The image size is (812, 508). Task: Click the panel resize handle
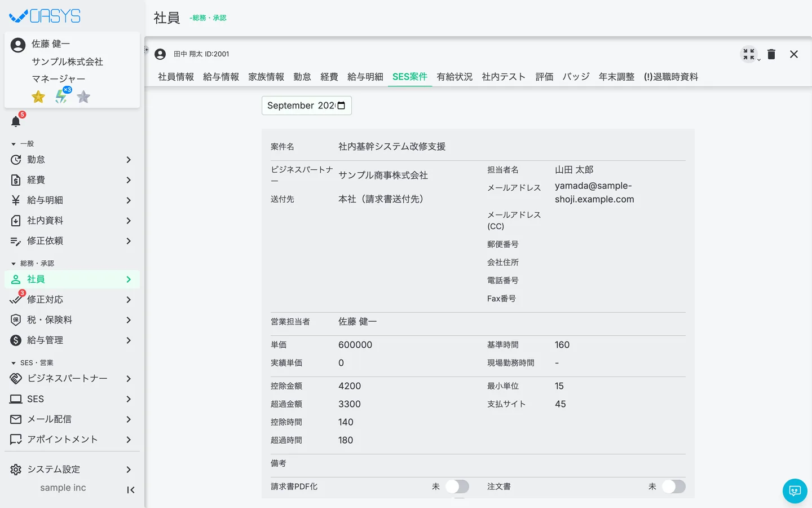tap(147, 50)
